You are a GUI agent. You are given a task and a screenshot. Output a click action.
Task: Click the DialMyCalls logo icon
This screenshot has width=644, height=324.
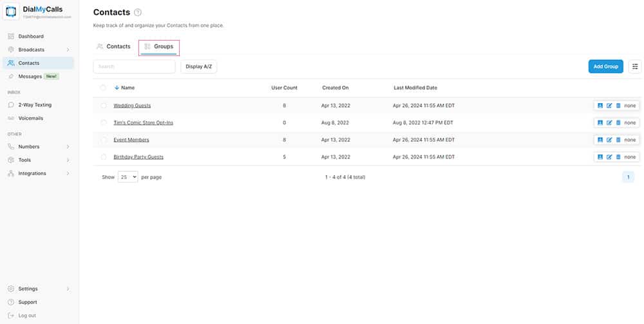[12, 12]
